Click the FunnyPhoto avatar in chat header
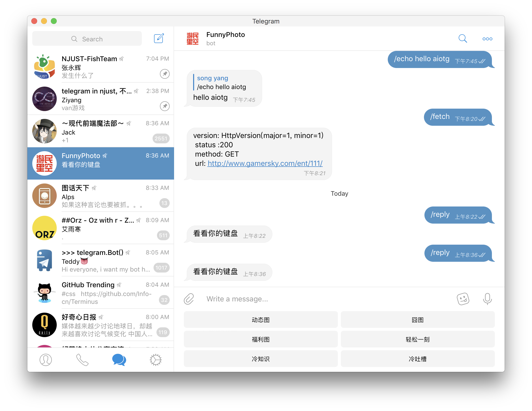Screen dimensions: 532x411 pyautogui.click(x=193, y=39)
